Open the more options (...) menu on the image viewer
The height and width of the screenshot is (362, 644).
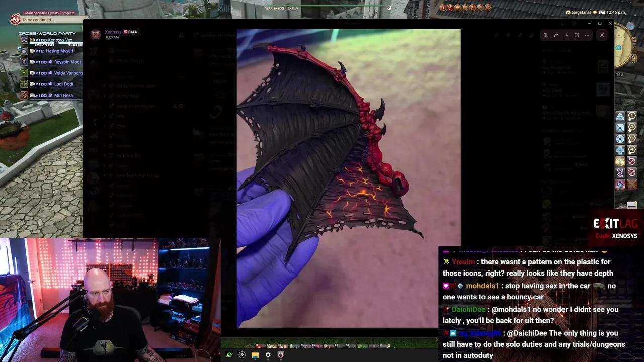coord(587,35)
